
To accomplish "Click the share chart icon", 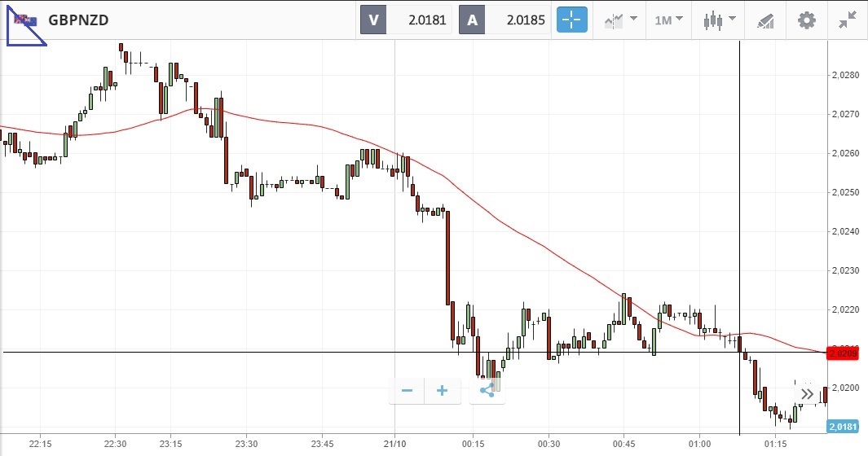I will (487, 391).
